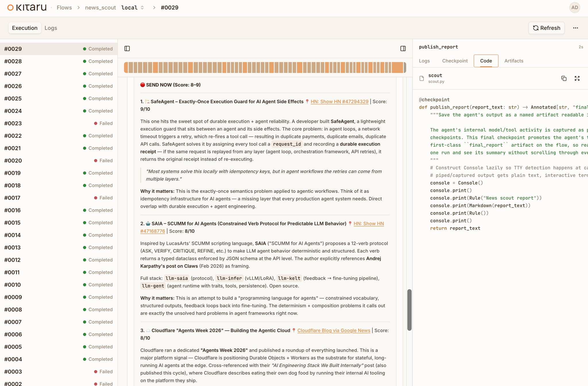Open Cloudflare Blog via Google News link

pyautogui.click(x=334, y=331)
